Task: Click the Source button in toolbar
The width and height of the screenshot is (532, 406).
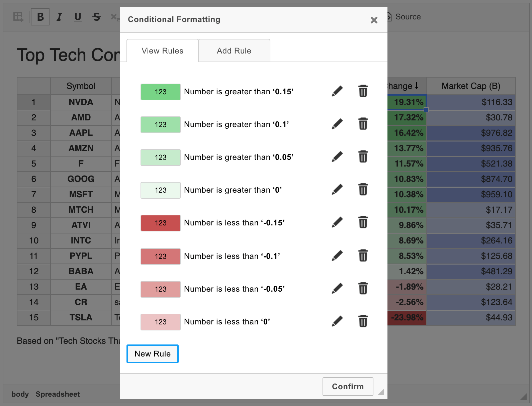Action: click(404, 17)
